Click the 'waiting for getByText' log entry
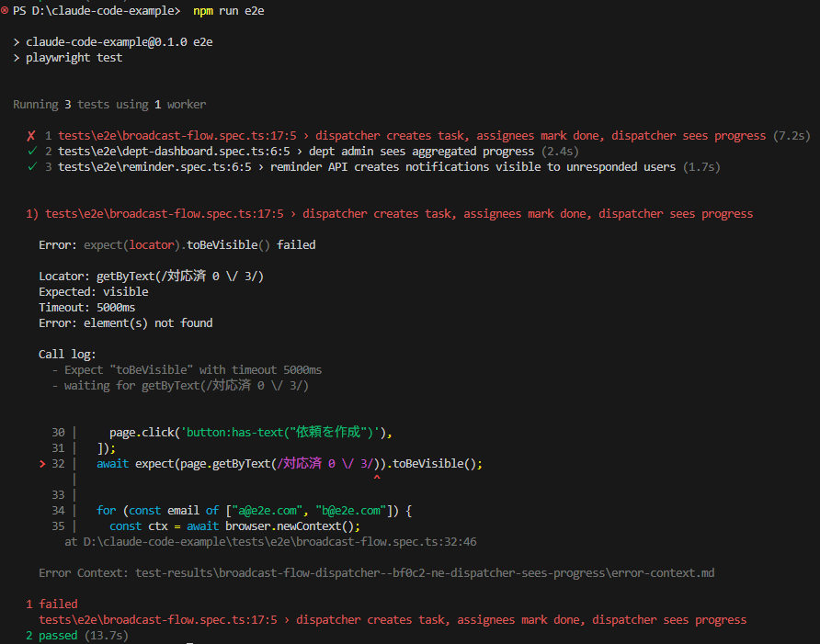The height and width of the screenshot is (644, 820). [x=187, y=386]
